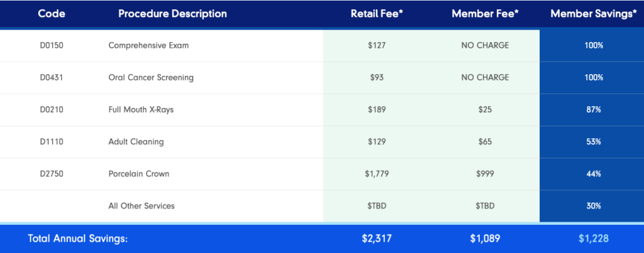Image resolution: width=644 pixels, height=253 pixels.
Task: Click the Member Savings column header
Action: (x=594, y=14)
